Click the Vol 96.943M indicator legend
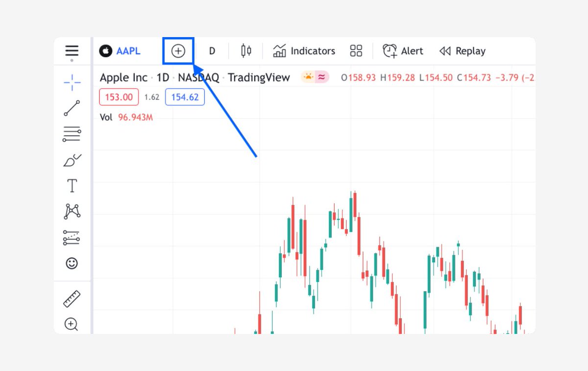This screenshot has height=371, width=588. pyautogui.click(x=126, y=118)
